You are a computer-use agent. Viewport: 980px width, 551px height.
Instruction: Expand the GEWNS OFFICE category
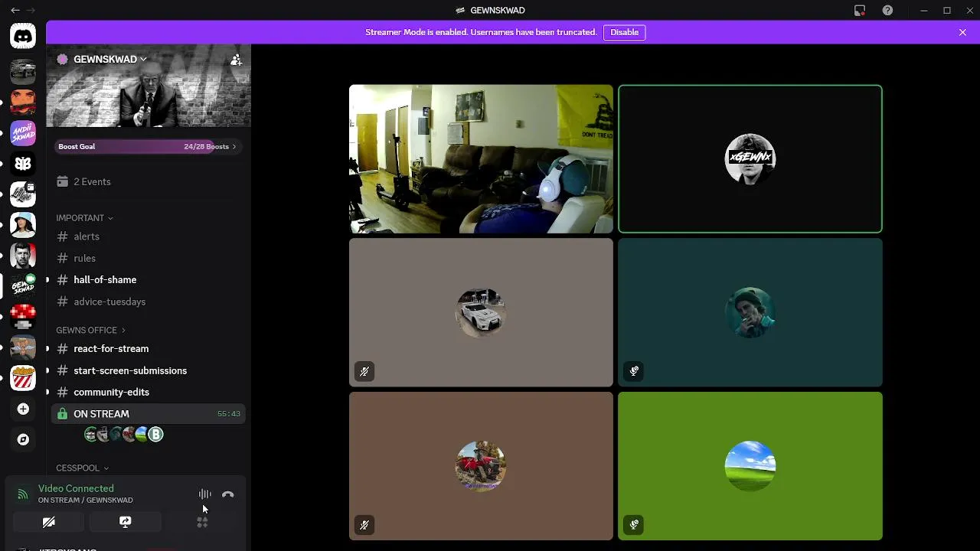point(90,330)
